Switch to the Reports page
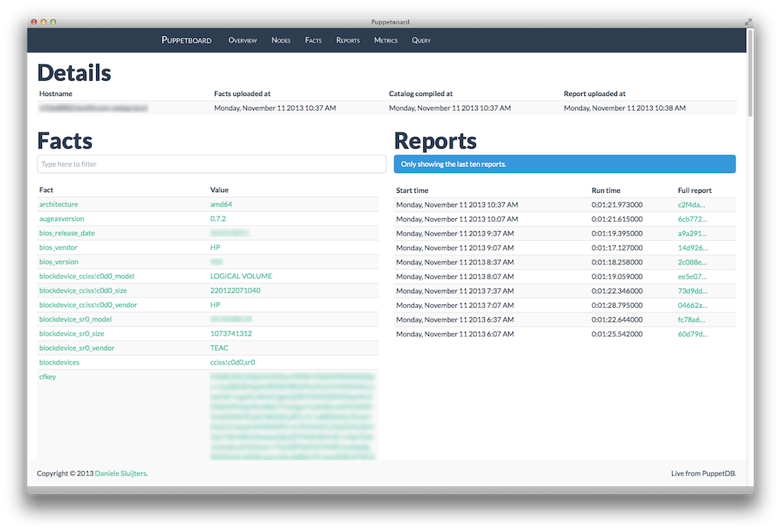 coord(348,40)
